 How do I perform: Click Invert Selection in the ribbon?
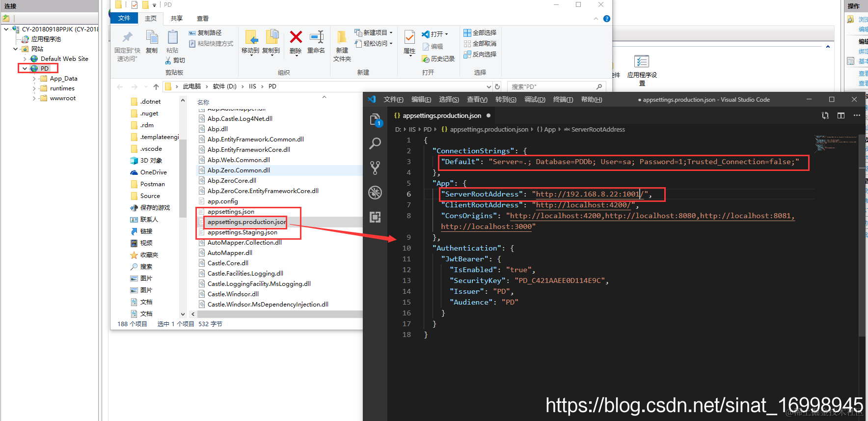(480, 55)
